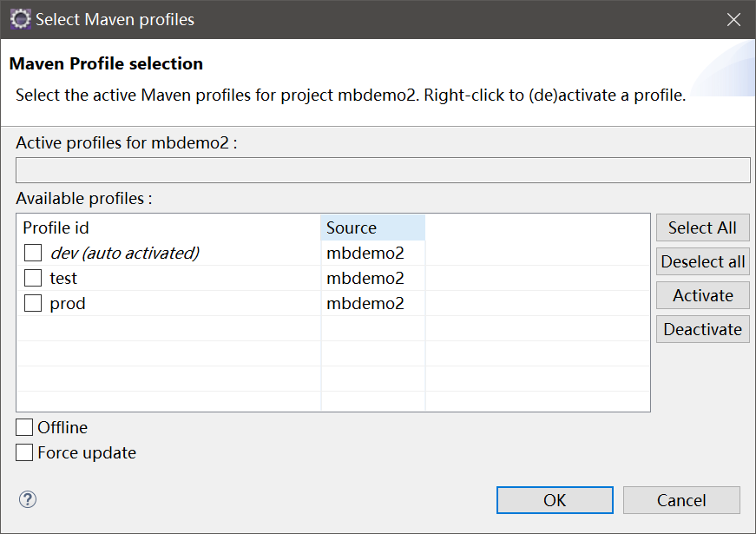
Task: Click the Deactivate button
Action: click(x=702, y=329)
